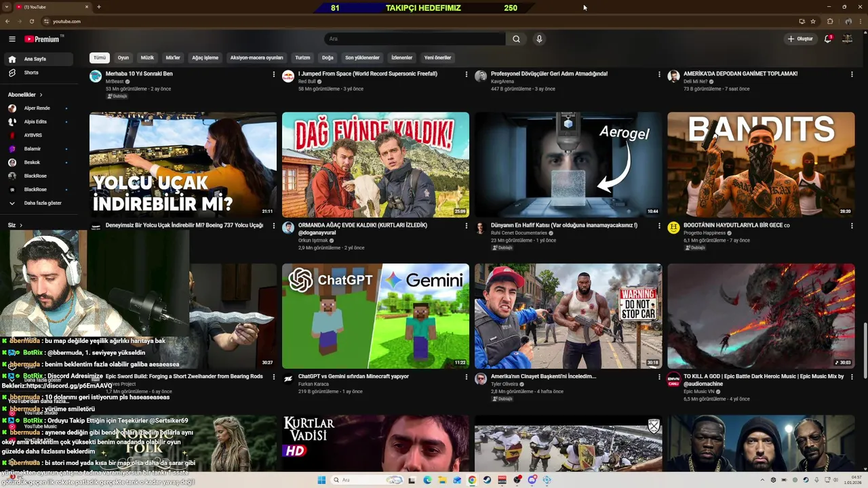The width and height of the screenshot is (868, 488).
Task: Select the Son yüklenenler chip
Action: (362, 58)
